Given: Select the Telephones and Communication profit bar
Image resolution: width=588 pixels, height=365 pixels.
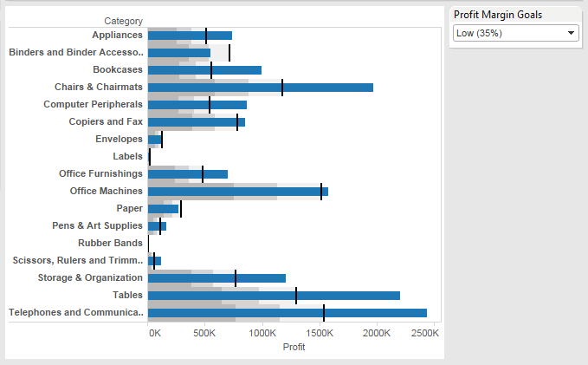Looking at the screenshot, I should (287, 312).
